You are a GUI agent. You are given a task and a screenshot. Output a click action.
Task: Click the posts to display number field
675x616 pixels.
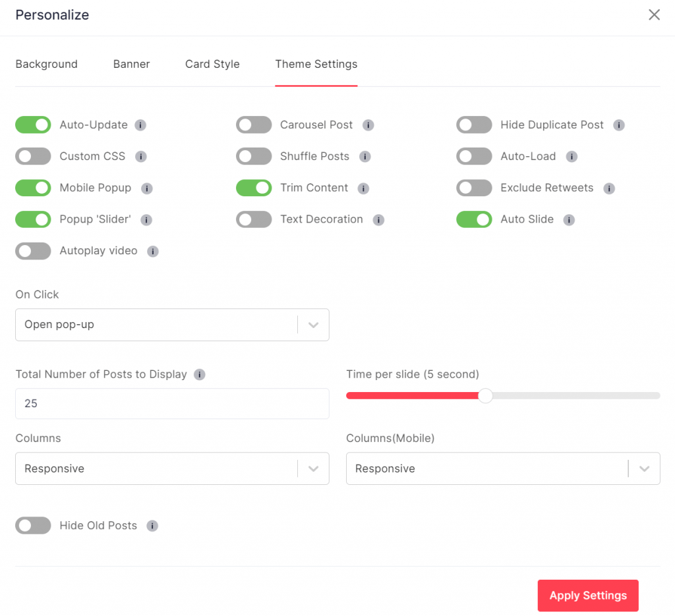coord(172,403)
